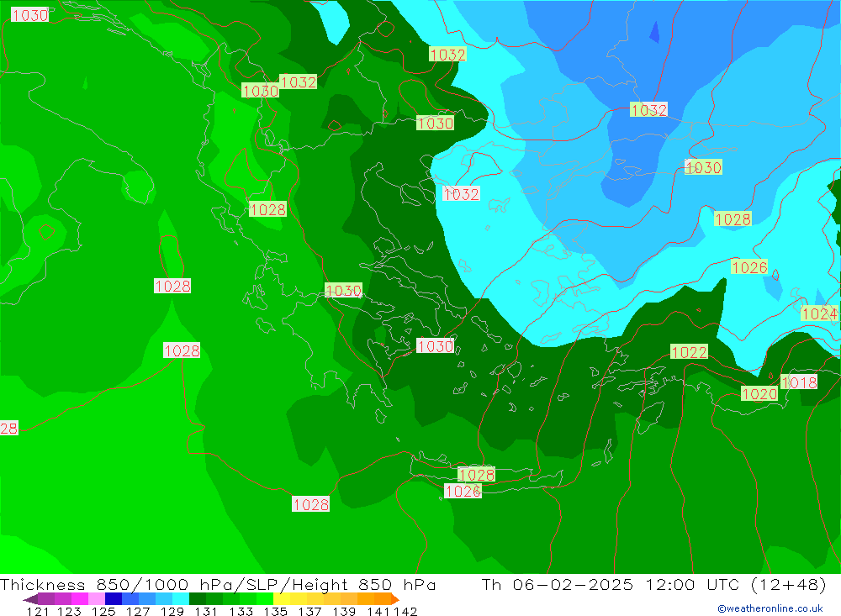Viewport: 841px width, 616px height.
Task: Click the 1028 label directly above Crete's 1026
Action: (x=476, y=475)
